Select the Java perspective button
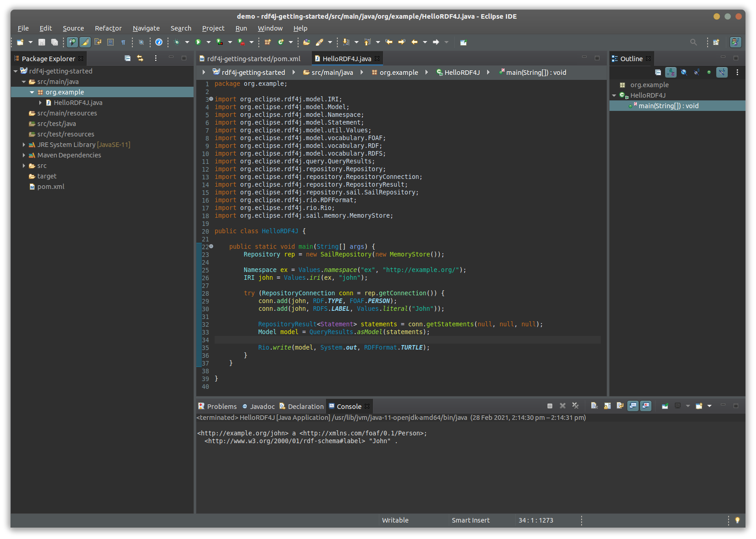The height and width of the screenshot is (539, 756). pos(735,42)
